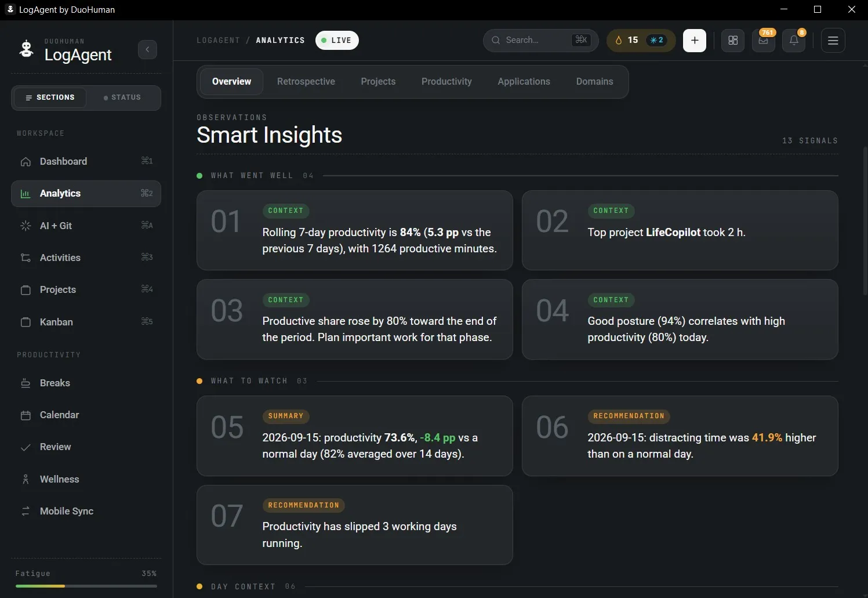Click RECOMMENDATION tag on card 06
The width and height of the screenshot is (868, 598).
629,416
